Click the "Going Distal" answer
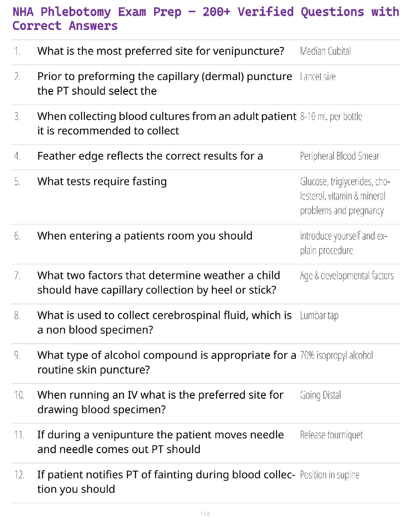Viewport: 411px width, 532px height. coord(320,395)
